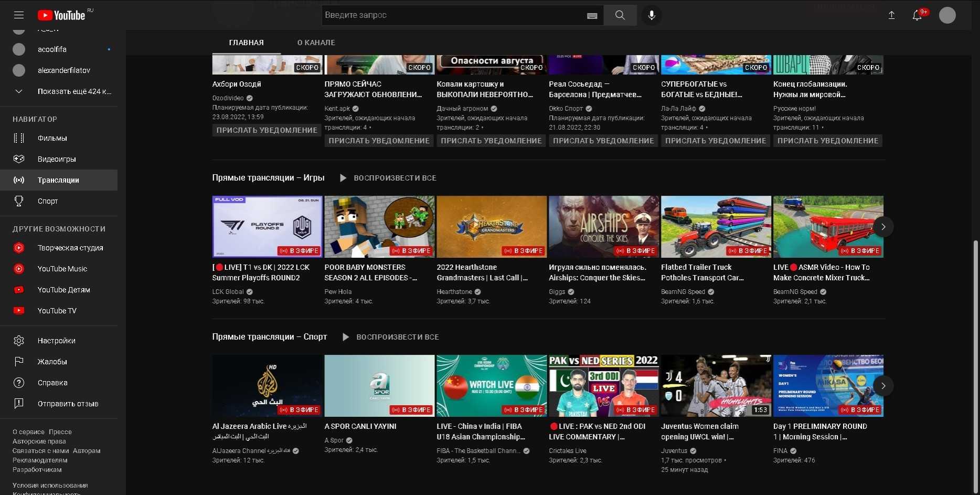Toggle notification reminder for Конец глобализации stream
Image resolution: width=980 pixels, height=495 pixels.
click(x=827, y=141)
